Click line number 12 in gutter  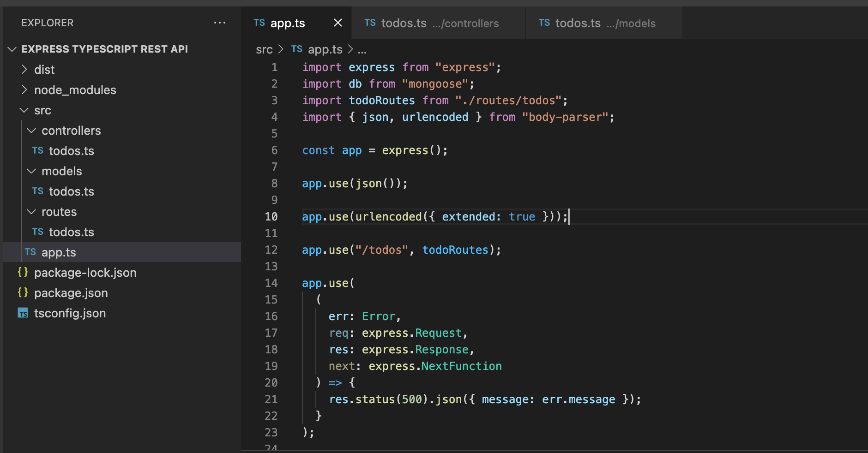(271, 250)
